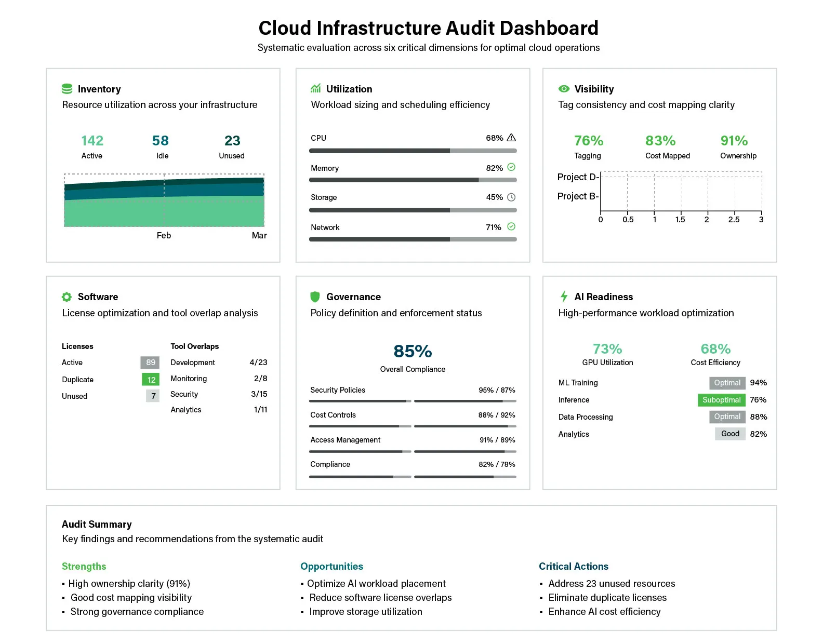Click the Governance shield icon
Image resolution: width=823 pixels, height=644 pixels.
click(x=315, y=297)
